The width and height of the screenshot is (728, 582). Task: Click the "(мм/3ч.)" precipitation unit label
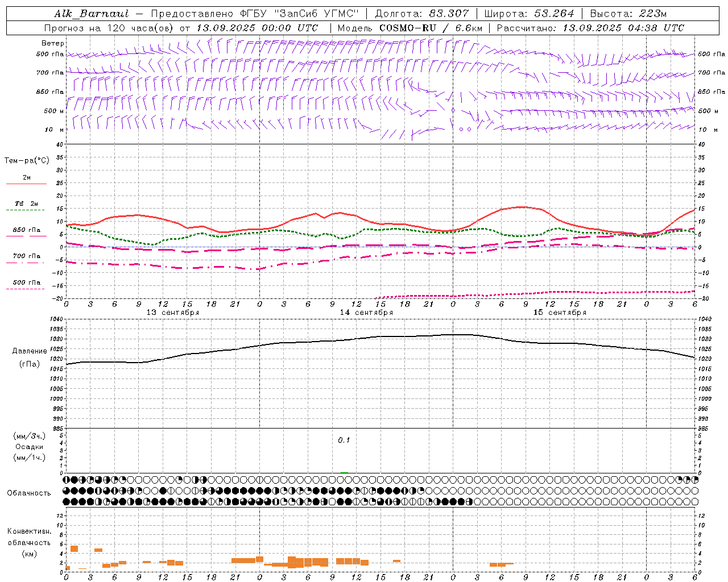tap(30, 436)
